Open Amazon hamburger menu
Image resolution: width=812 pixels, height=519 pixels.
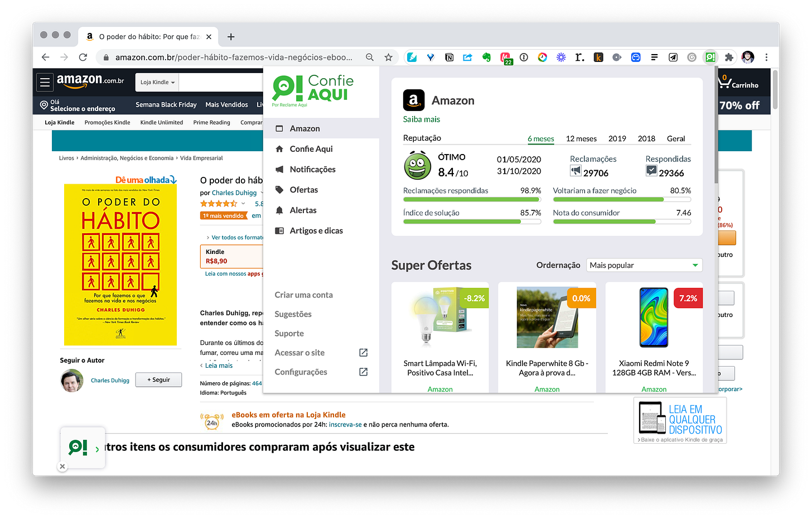(x=45, y=83)
